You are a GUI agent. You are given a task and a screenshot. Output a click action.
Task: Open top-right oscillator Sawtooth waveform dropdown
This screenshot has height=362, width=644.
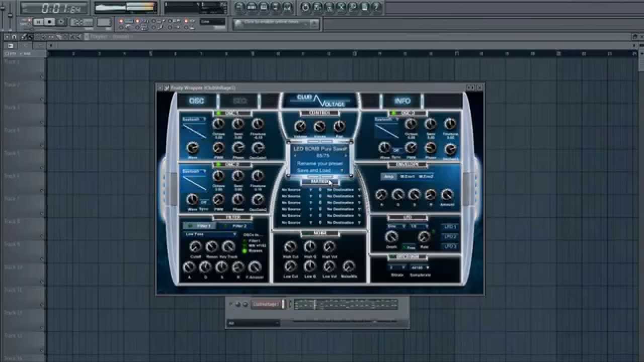[x=387, y=120]
